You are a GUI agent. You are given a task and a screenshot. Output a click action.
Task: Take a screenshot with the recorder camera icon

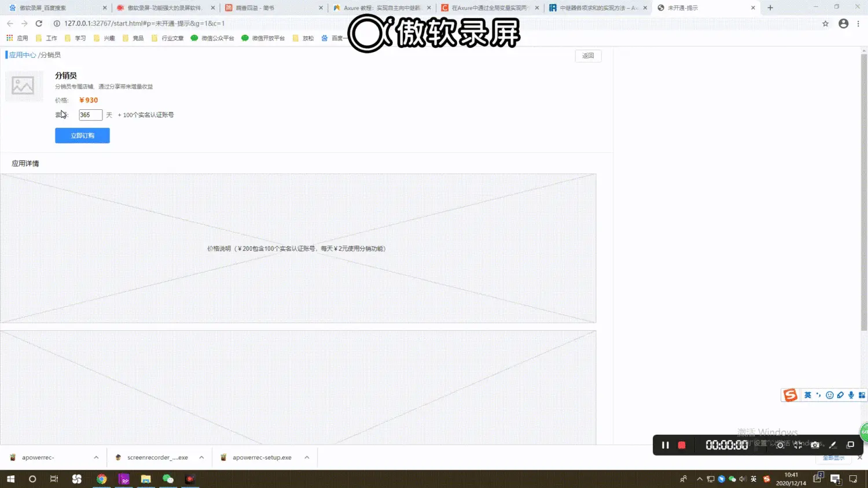pos(815,445)
